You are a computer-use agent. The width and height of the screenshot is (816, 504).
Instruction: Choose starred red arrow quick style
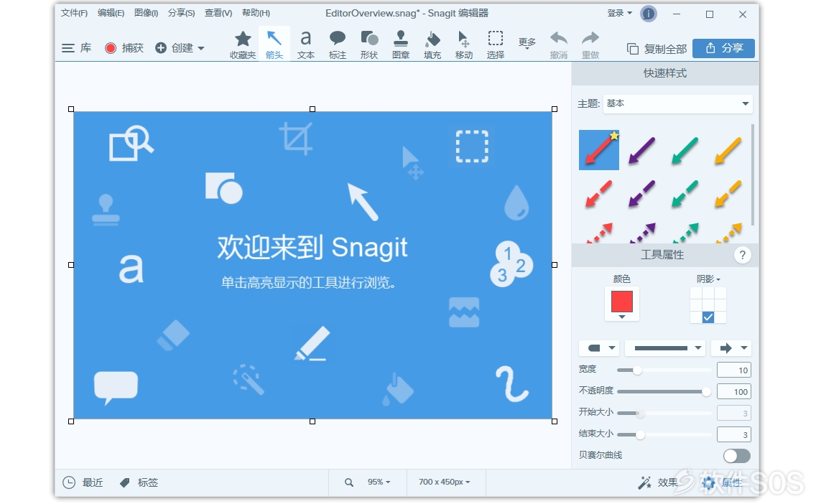(x=599, y=150)
